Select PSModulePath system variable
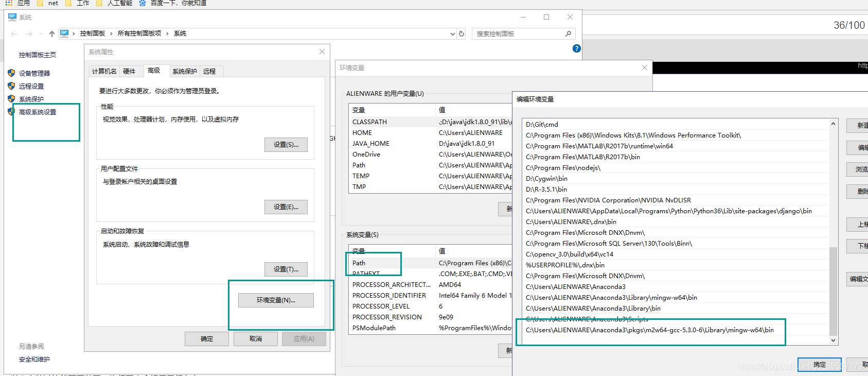This screenshot has width=868, height=376. (x=431, y=328)
